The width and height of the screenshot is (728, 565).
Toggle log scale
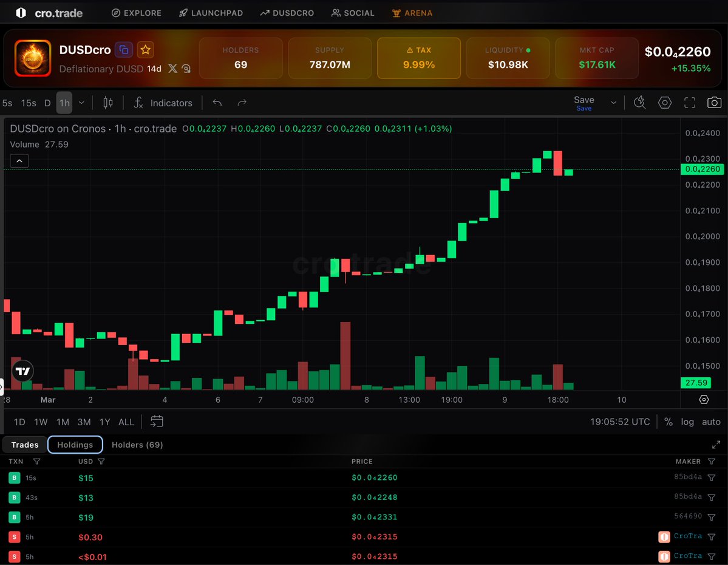click(687, 422)
